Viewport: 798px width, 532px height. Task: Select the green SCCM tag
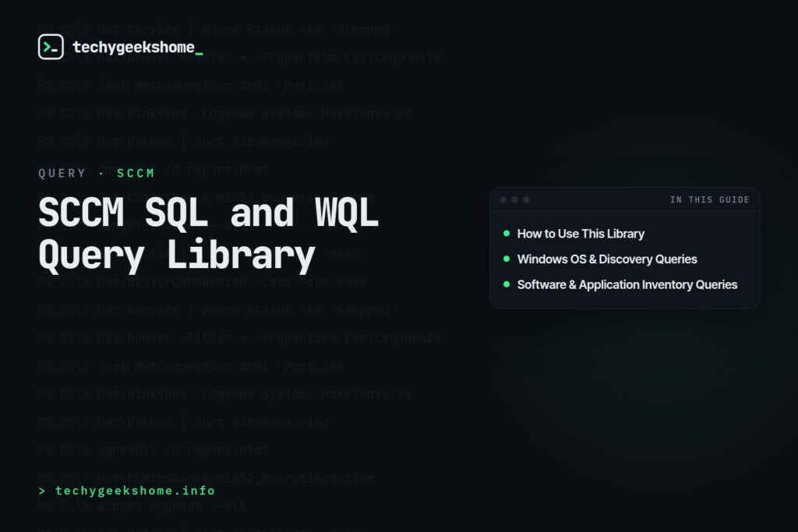pos(136,174)
